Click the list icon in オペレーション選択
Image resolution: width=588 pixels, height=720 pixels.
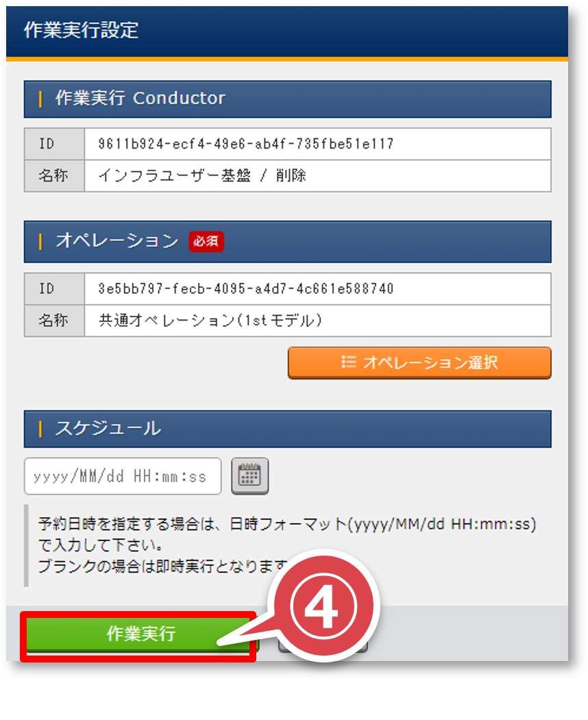(349, 362)
